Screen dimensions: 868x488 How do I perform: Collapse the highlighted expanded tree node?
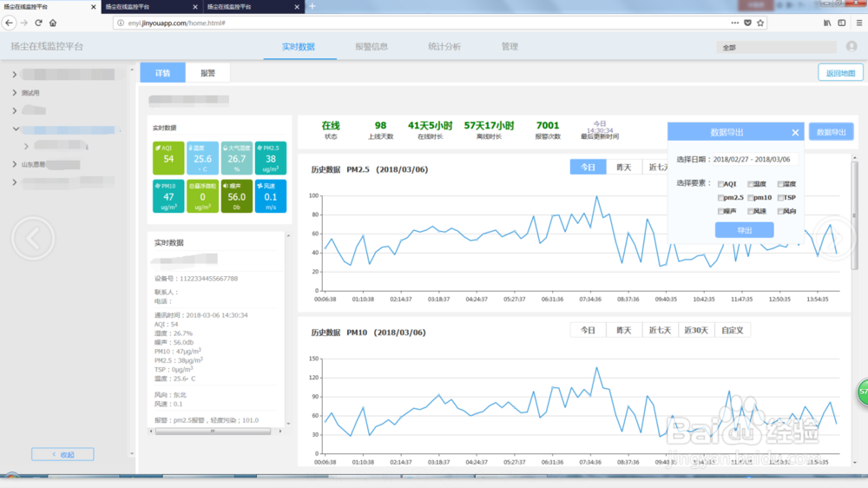(x=16, y=129)
